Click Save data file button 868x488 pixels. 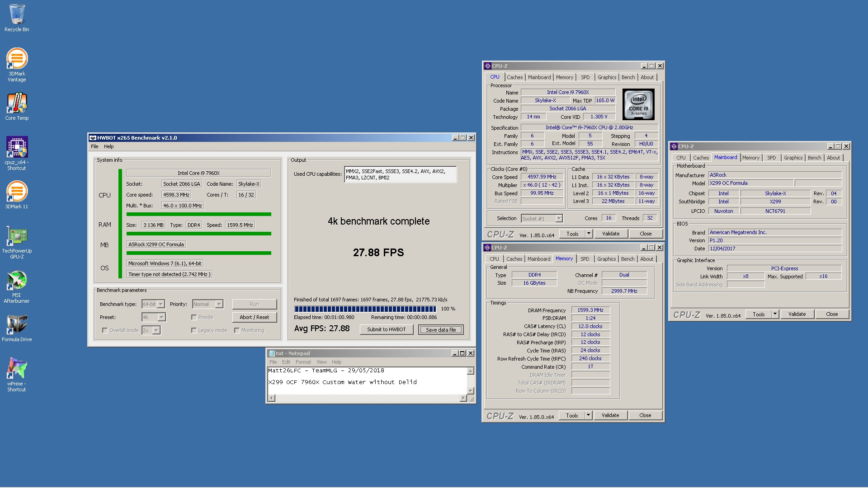441,330
